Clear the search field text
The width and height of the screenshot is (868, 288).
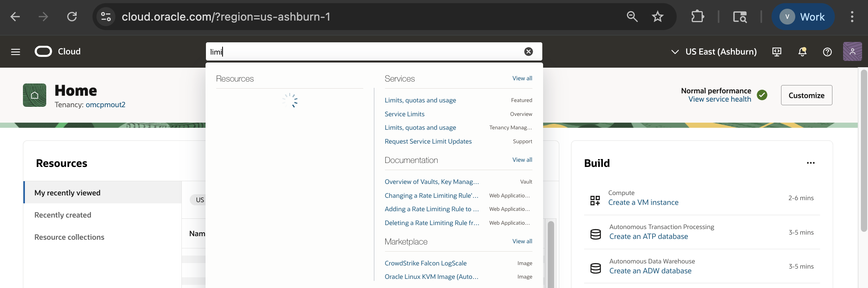pos(528,52)
